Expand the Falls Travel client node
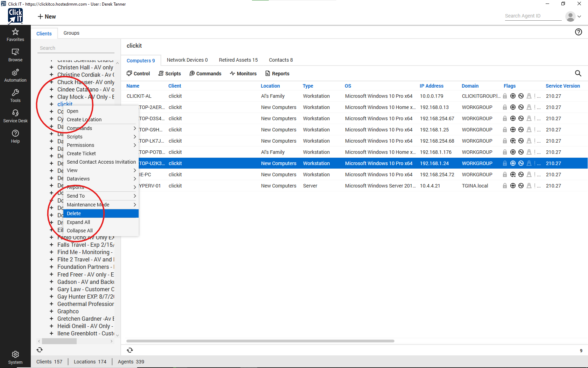This screenshot has height=368, width=588. (x=51, y=245)
